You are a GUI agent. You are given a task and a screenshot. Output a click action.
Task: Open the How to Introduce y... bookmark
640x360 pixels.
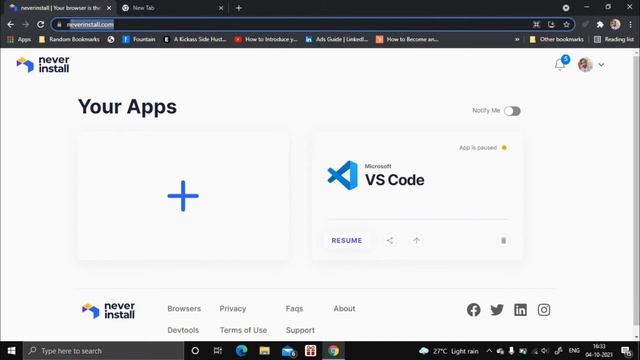[266, 40]
